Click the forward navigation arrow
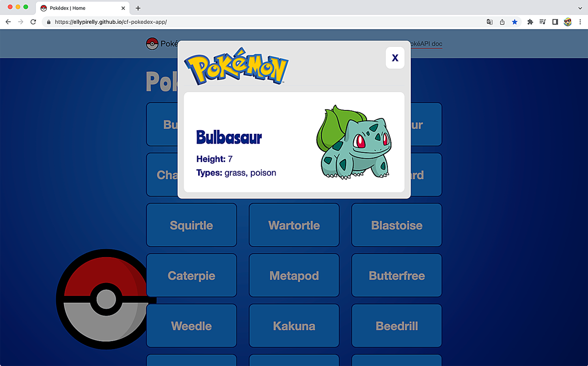588x366 pixels. click(x=20, y=22)
